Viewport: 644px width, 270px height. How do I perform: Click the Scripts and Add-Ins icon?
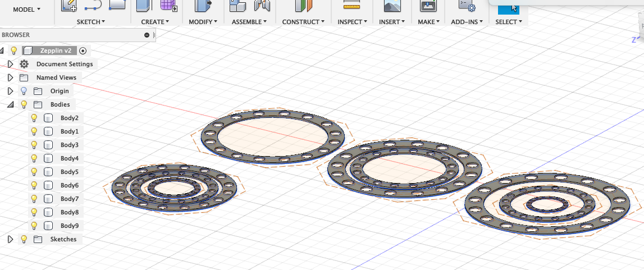pos(467,6)
